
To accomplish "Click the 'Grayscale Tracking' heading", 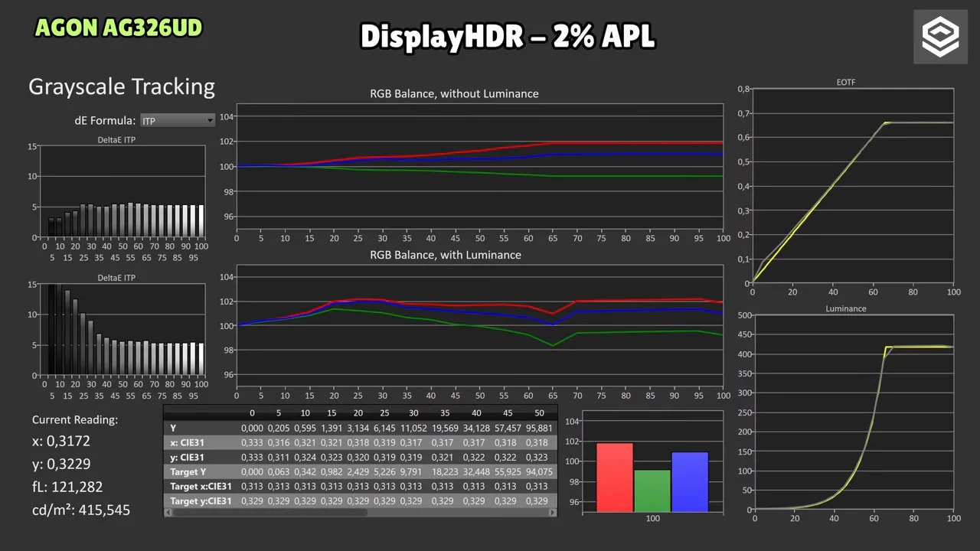I will click(x=122, y=86).
